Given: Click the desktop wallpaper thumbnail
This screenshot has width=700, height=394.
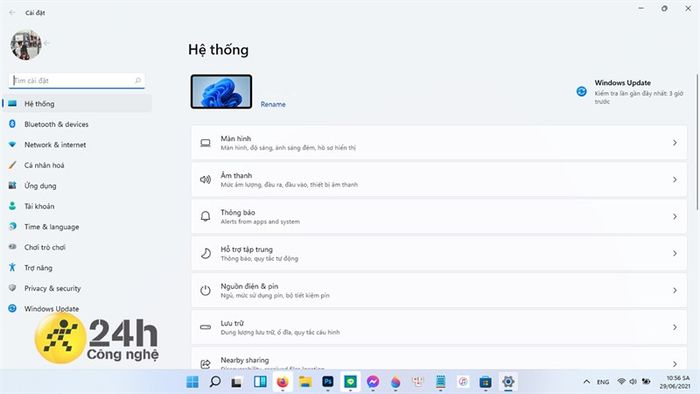Looking at the screenshot, I should pyautogui.click(x=221, y=91).
